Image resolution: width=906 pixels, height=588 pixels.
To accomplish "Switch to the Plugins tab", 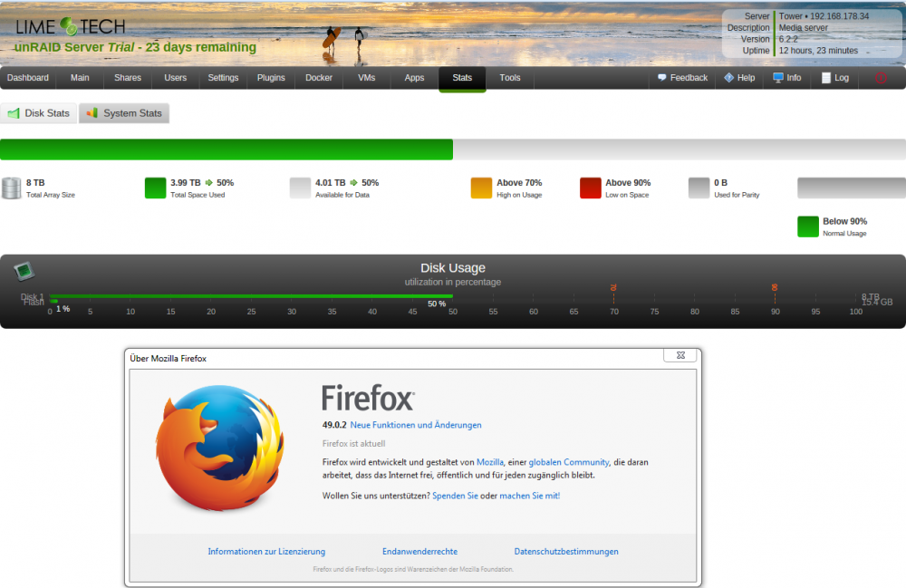I will pos(271,78).
